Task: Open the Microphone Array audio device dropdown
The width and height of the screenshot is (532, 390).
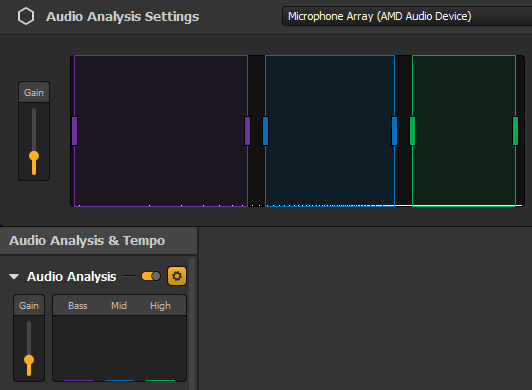Action: 407,16
